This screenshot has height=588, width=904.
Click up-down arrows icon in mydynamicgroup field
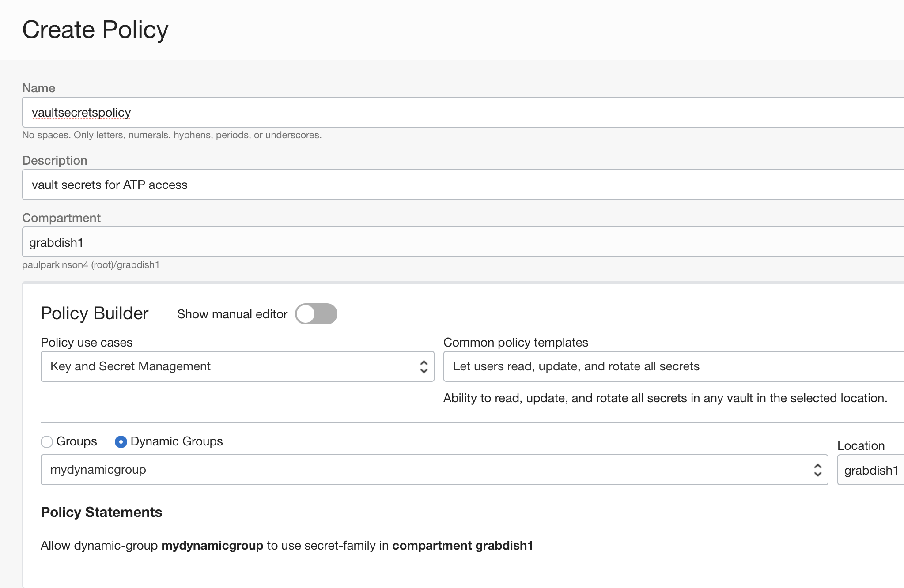tap(817, 470)
